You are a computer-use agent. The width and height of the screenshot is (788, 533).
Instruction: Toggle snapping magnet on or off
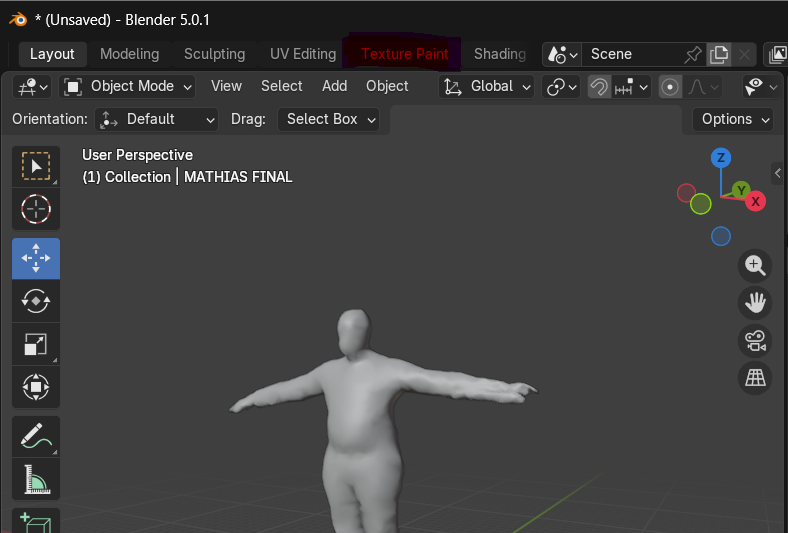click(599, 87)
